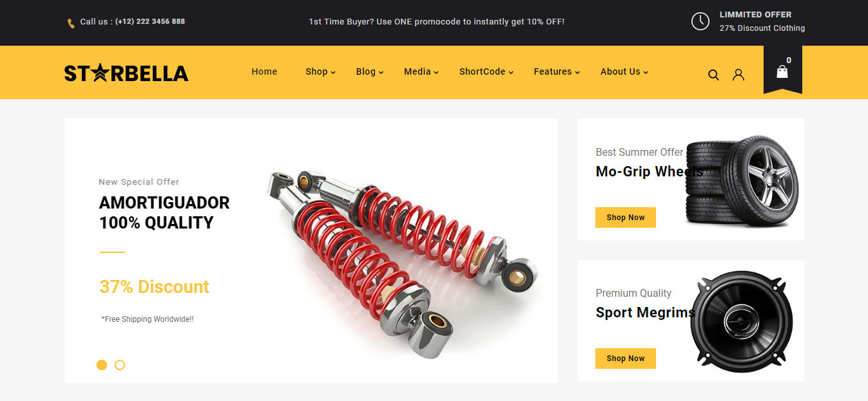Open the Media menu item
The width and height of the screenshot is (868, 401).
pos(421,71)
